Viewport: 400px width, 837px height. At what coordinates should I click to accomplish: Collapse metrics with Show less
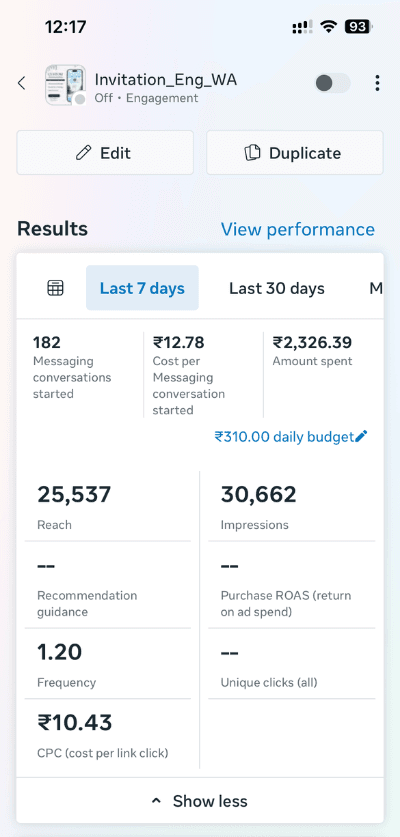click(200, 801)
